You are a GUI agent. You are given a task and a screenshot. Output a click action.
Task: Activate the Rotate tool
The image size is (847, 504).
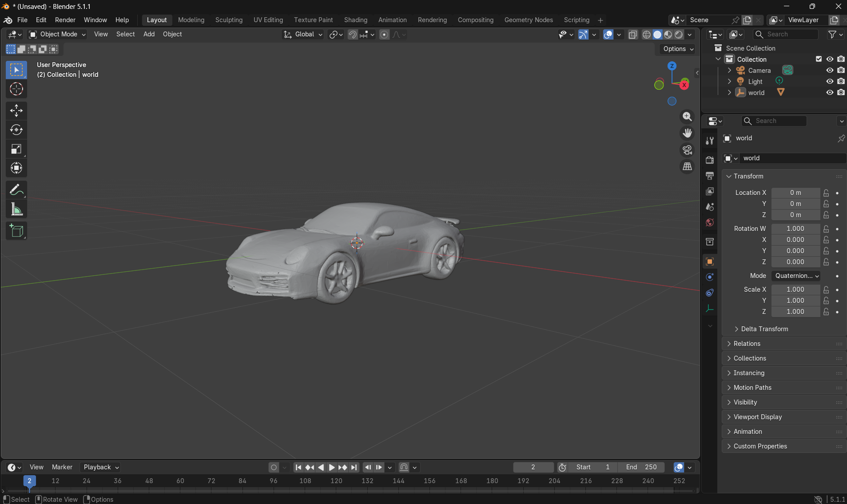point(16,130)
